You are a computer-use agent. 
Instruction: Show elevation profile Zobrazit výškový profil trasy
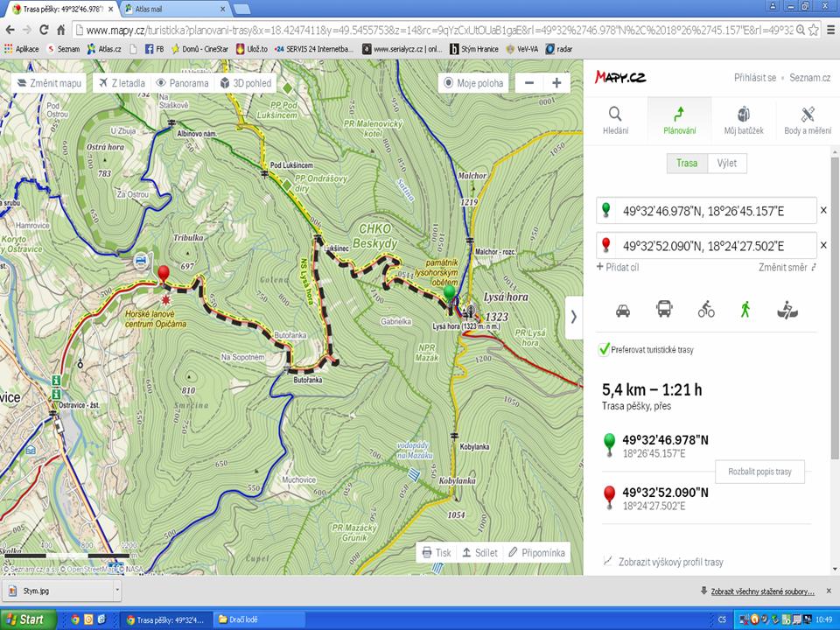(x=670, y=562)
